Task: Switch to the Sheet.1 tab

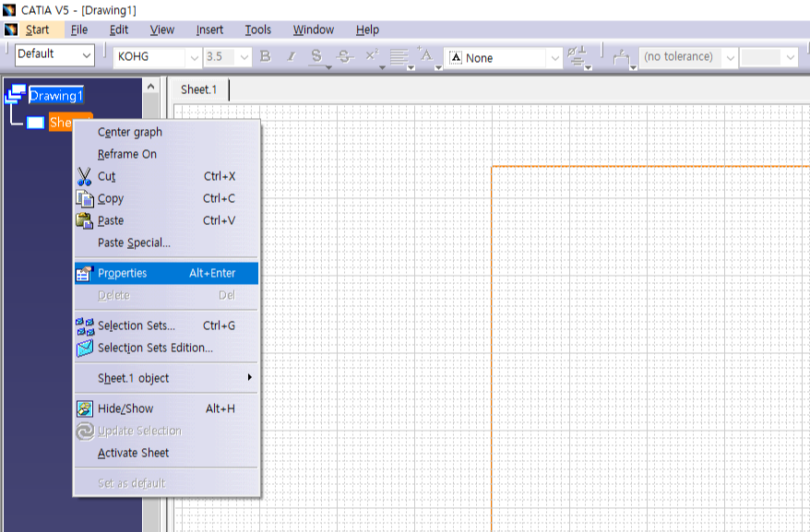Action: coord(199,89)
